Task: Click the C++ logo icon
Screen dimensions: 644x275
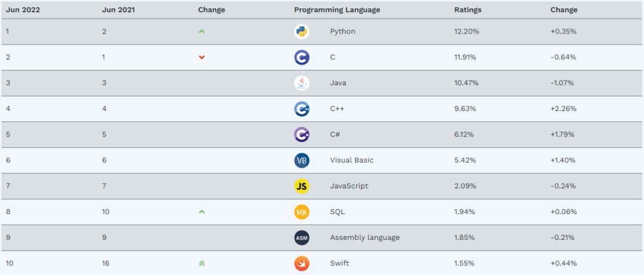Action: (x=302, y=109)
